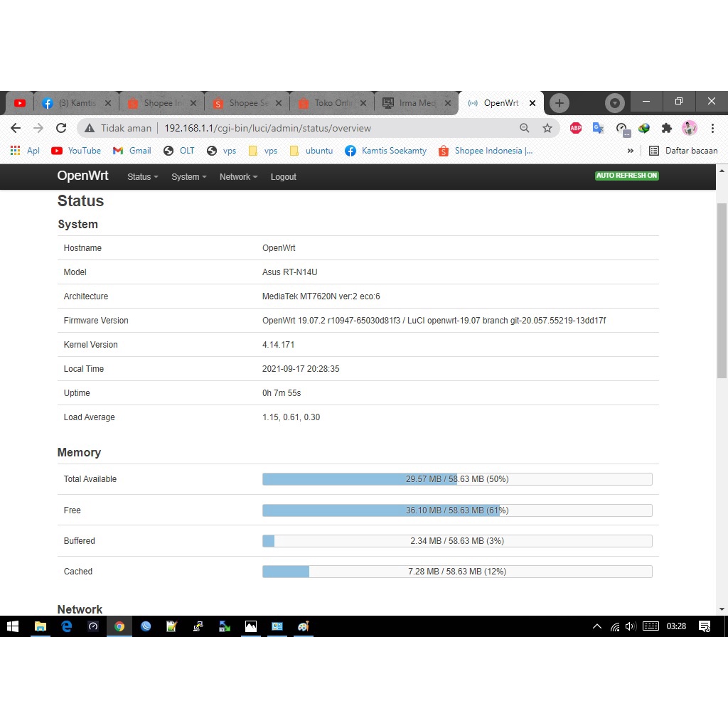Click the Total Available memory bar
The width and height of the screenshot is (728, 728).
(457, 479)
